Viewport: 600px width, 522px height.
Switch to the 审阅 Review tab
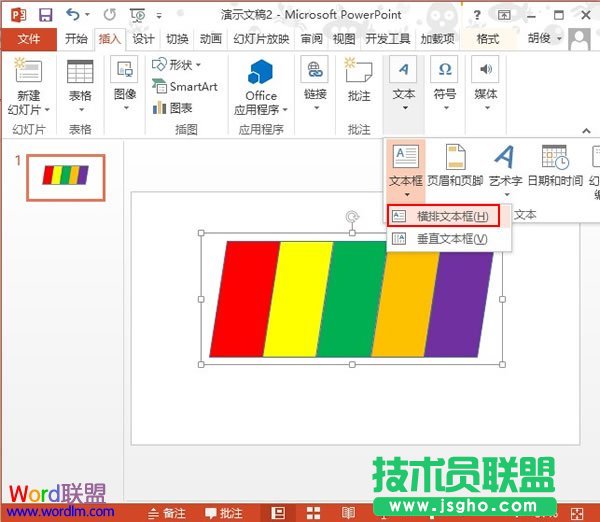[311, 39]
